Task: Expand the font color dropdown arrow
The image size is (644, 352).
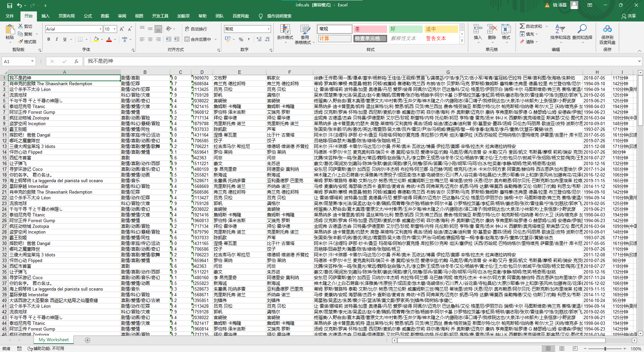Action: point(115,39)
